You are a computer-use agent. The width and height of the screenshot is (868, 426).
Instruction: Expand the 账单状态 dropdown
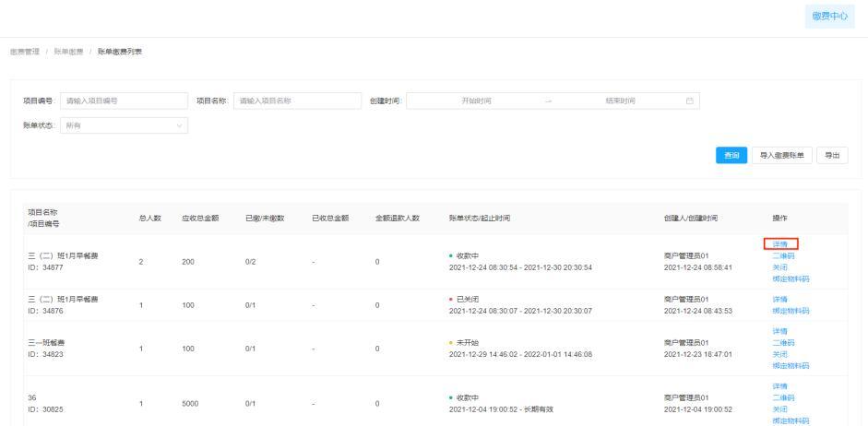click(x=124, y=125)
